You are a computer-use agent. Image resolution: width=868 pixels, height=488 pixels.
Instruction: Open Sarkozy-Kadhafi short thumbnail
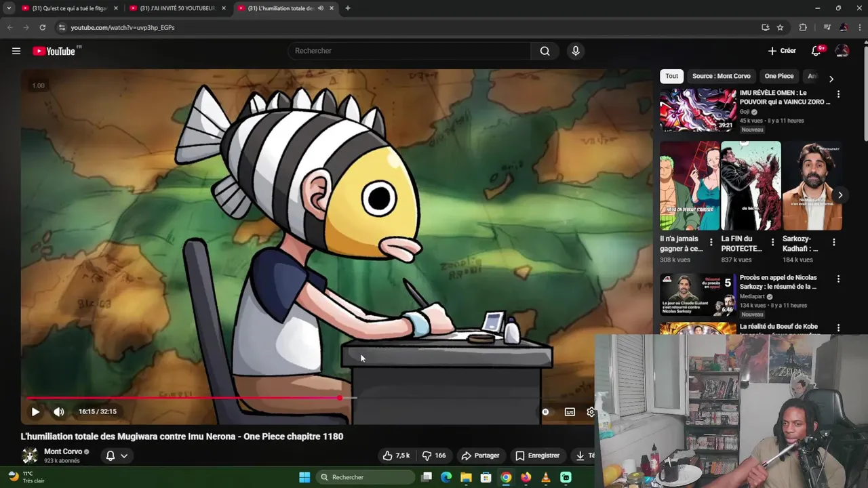pyautogui.click(x=812, y=186)
